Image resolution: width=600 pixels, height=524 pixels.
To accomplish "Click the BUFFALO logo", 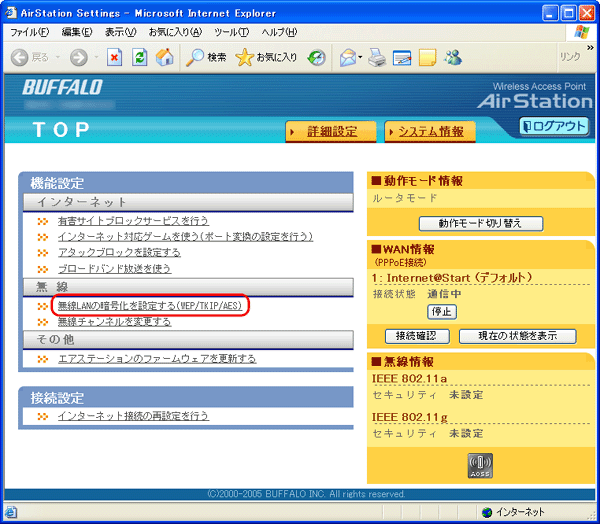I will pos(62,87).
